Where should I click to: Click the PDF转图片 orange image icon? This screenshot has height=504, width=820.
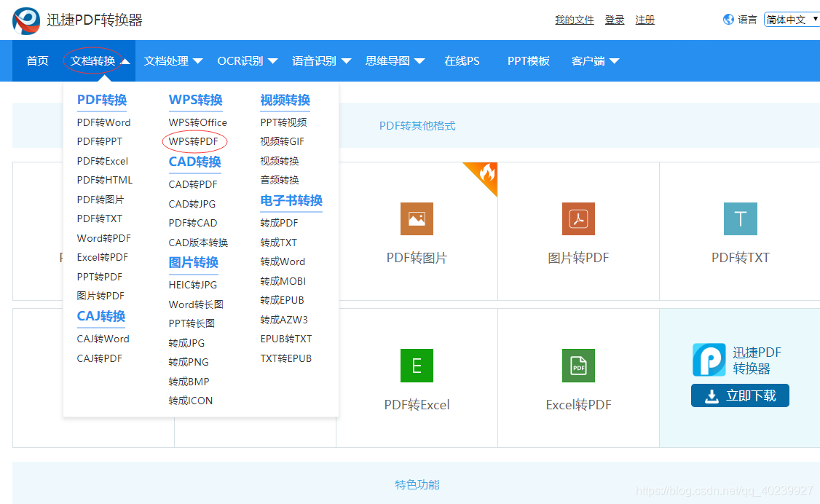417,218
